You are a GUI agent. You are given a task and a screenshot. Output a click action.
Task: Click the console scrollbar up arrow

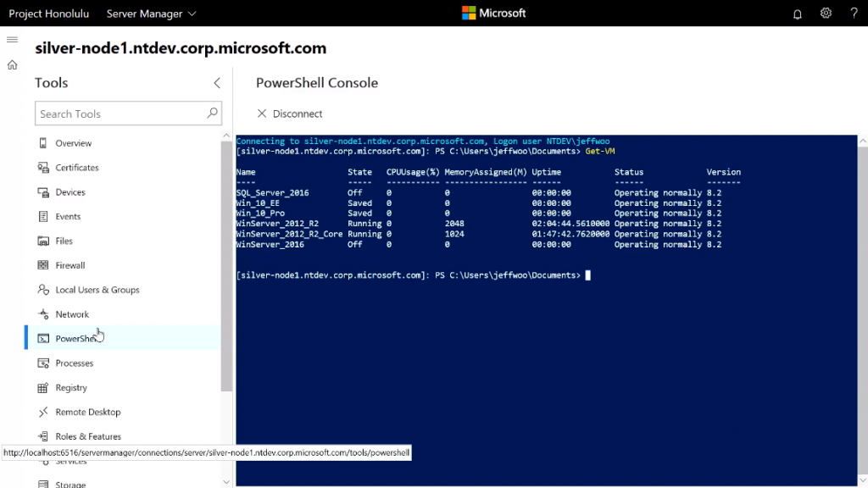(862, 141)
